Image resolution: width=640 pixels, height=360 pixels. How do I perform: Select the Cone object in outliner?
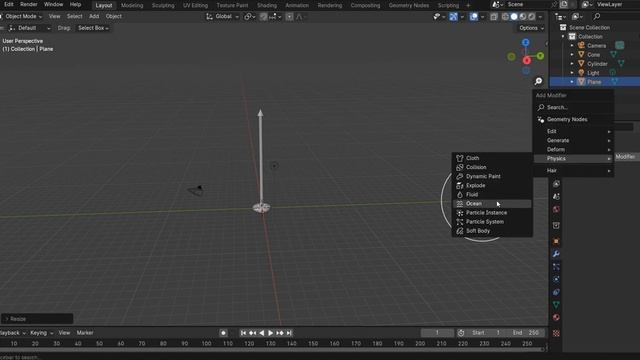[593, 55]
